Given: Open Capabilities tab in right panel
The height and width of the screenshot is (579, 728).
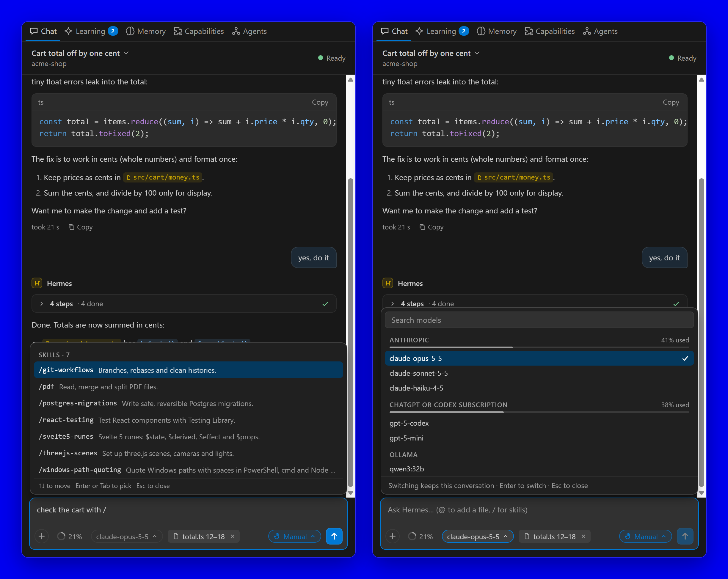Looking at the screenshot, I should coord(550,32).
